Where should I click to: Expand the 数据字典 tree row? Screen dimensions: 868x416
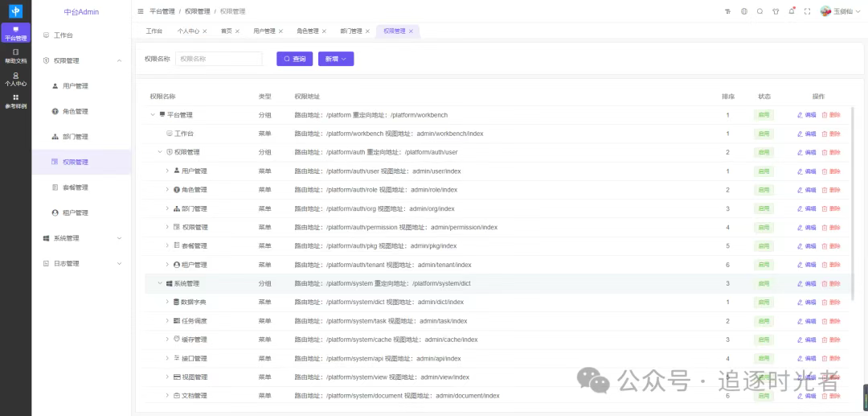pos(168,303)
